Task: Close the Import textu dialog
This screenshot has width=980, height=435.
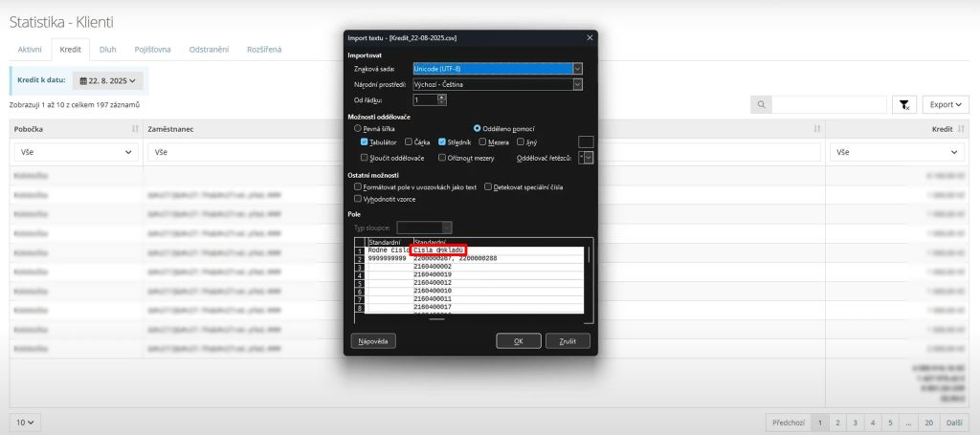Action: click(590, 38)
